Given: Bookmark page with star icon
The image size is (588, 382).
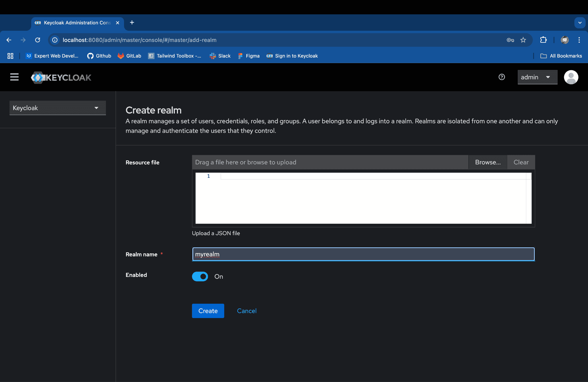Looking at the screenshot, I should pyautogui.click(x=523, y=40).
